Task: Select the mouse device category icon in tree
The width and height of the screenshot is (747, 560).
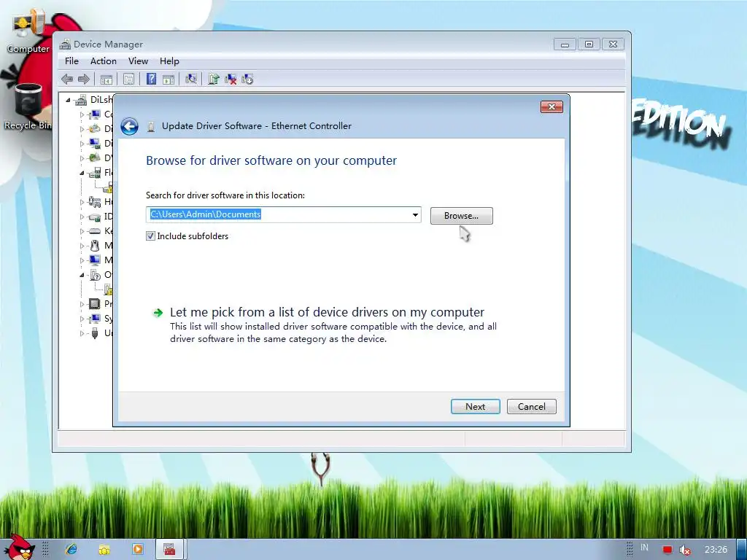Action: [95, 246]
